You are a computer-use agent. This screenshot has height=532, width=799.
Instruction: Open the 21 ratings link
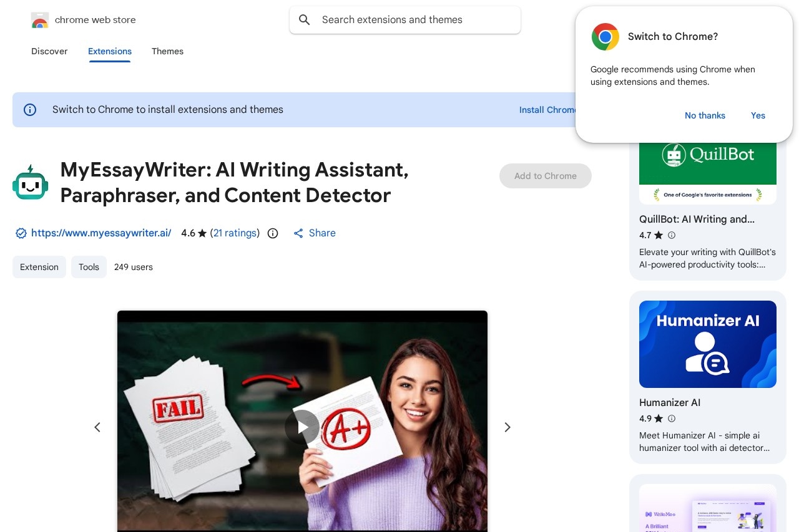coord(235,233)
